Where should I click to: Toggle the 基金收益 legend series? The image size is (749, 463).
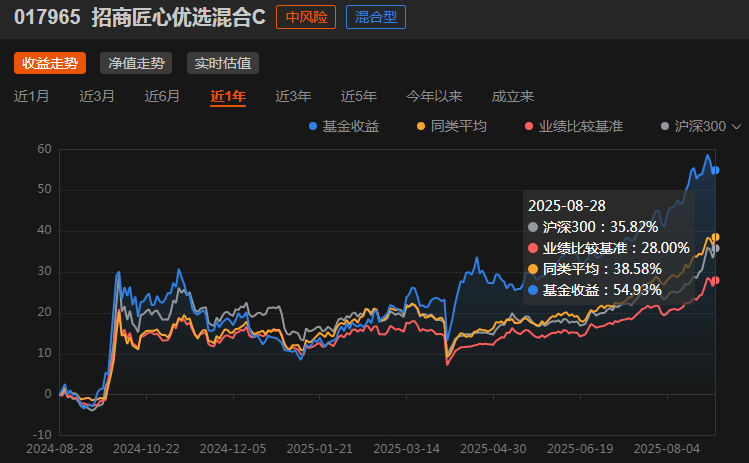point(344,126)
